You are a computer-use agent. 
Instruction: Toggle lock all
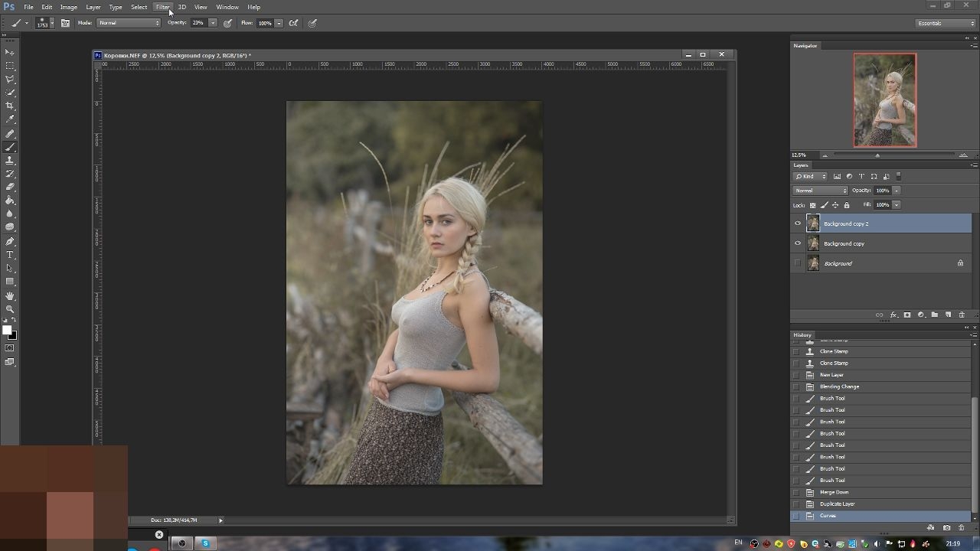(x=847, y=205)
